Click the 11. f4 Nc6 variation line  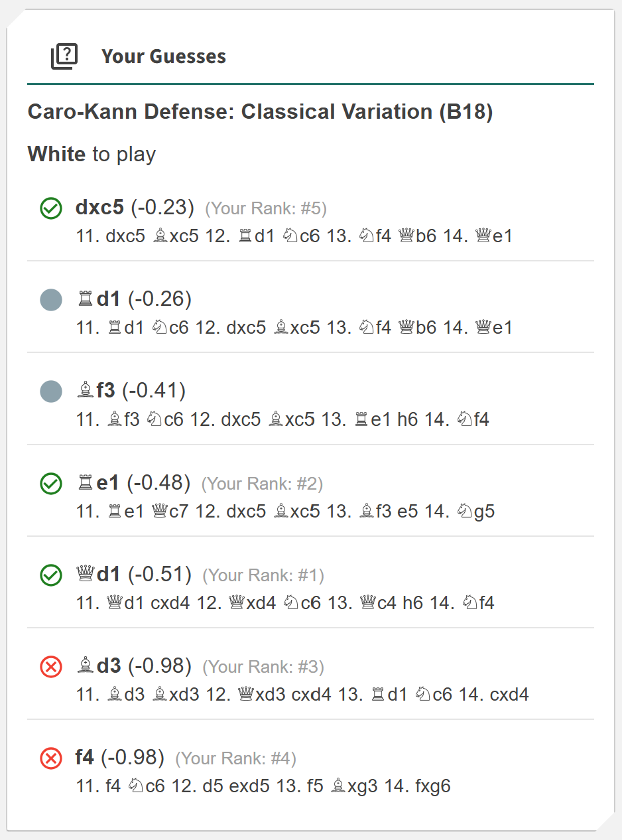(263, 787)
